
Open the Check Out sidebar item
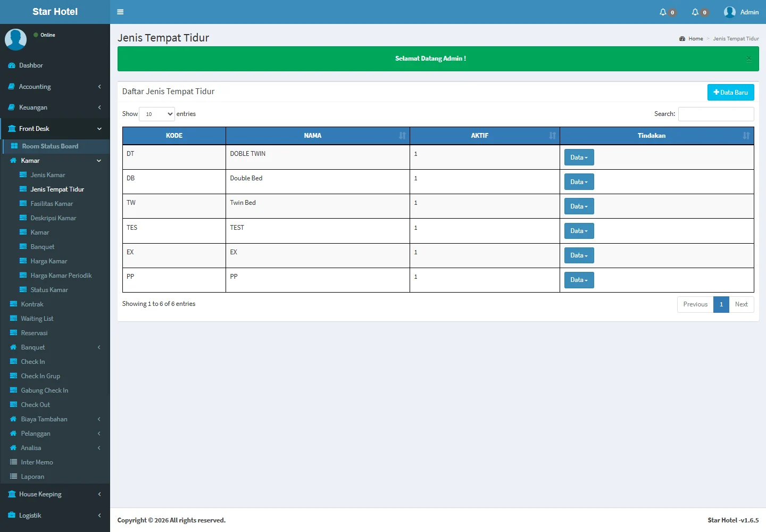click(x=35, y=405)
